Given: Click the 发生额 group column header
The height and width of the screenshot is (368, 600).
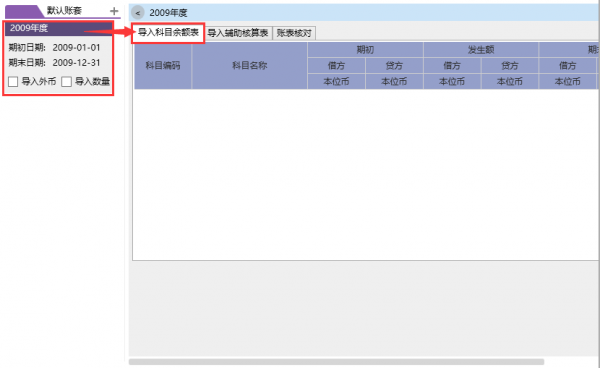Looking at the screenshot, I should [x=481, y=50].
